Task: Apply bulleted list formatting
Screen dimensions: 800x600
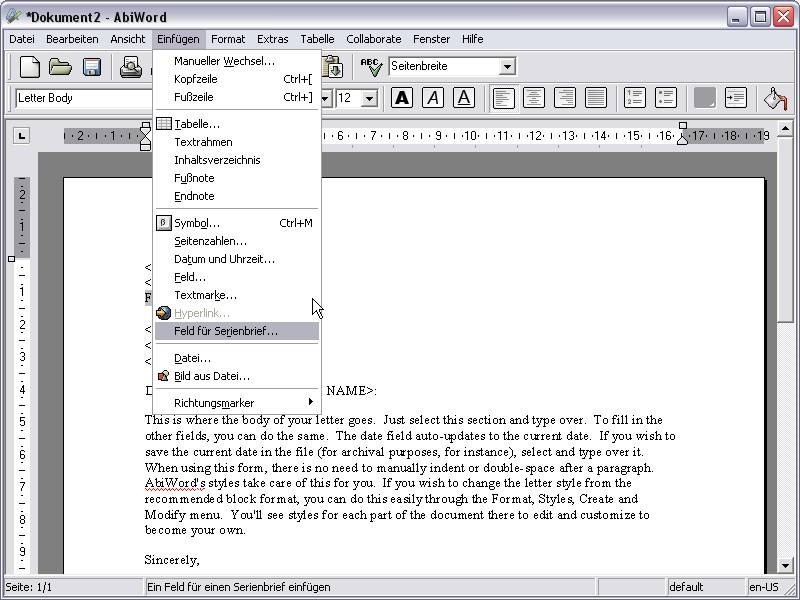Action: click(x=665, y=97)
